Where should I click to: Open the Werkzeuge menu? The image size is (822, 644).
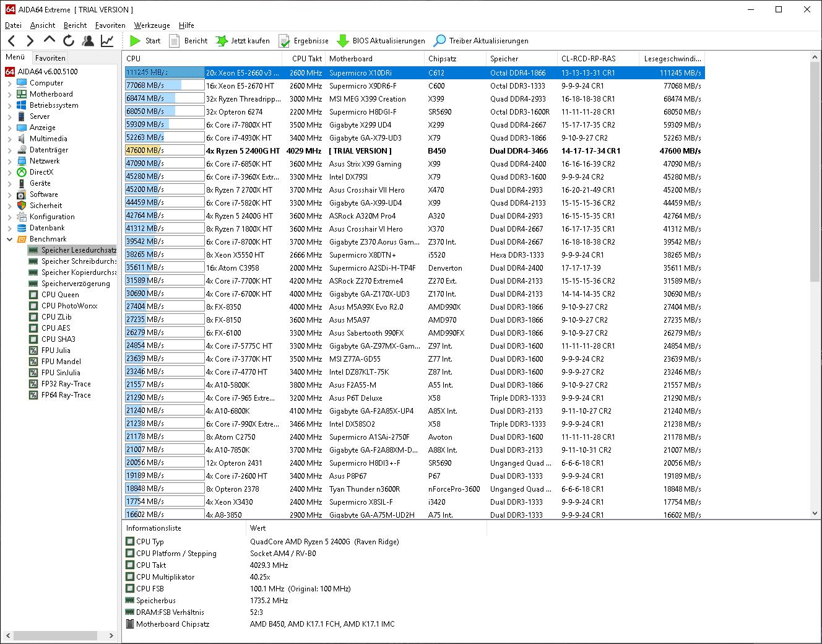click(x=152, y=25)
